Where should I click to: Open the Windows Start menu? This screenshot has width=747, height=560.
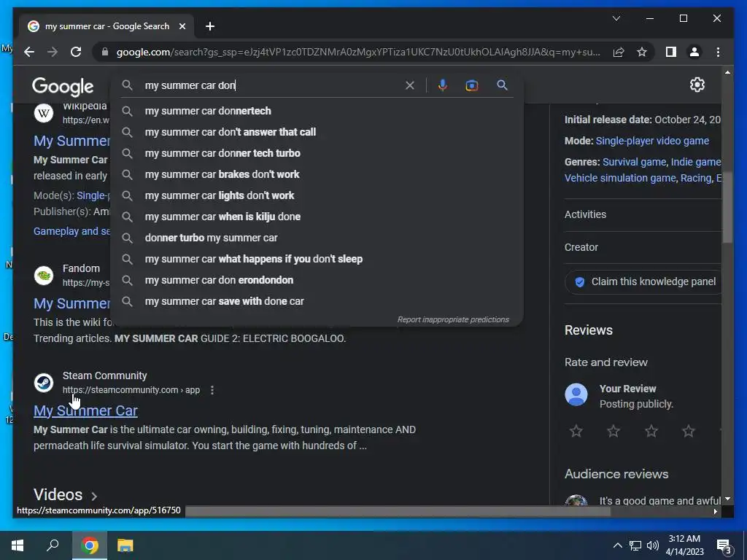pyautogui.click(x=18, y=545)
